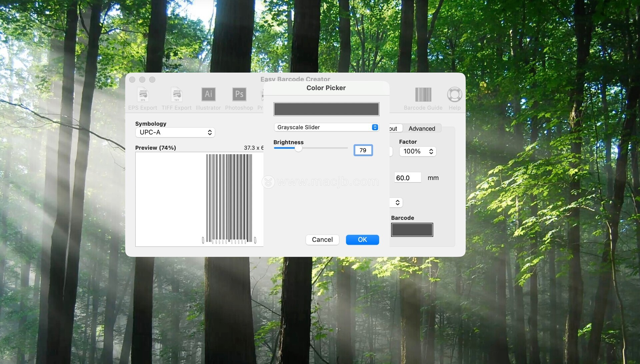Switch to the Advanced tab
Viewport: 640px width, 364px height.
(x=422, y=129)
